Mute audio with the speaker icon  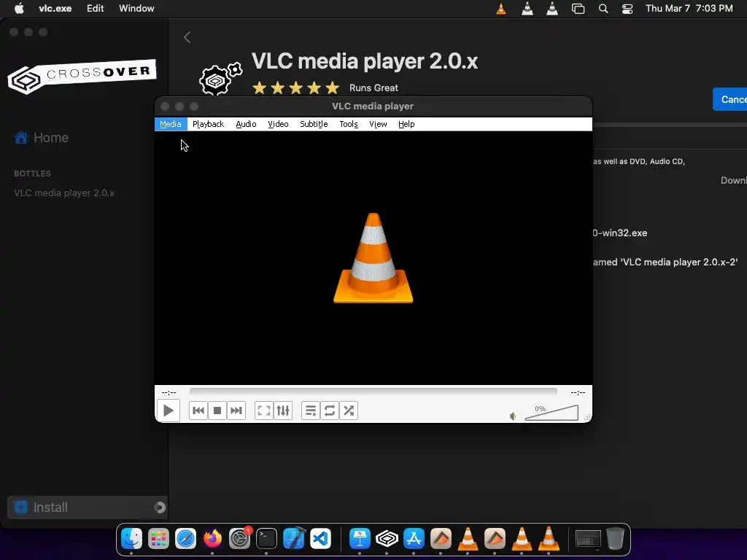click(513, 416)
